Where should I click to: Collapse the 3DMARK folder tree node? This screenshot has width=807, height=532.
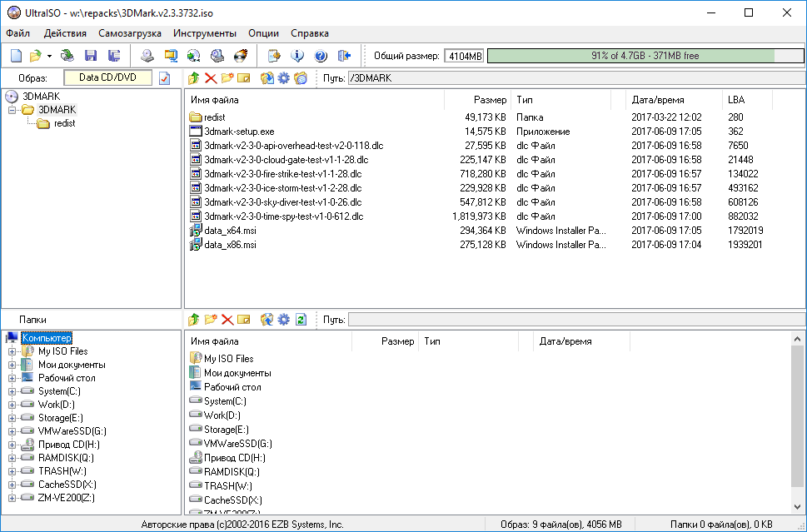click(12, 110)
